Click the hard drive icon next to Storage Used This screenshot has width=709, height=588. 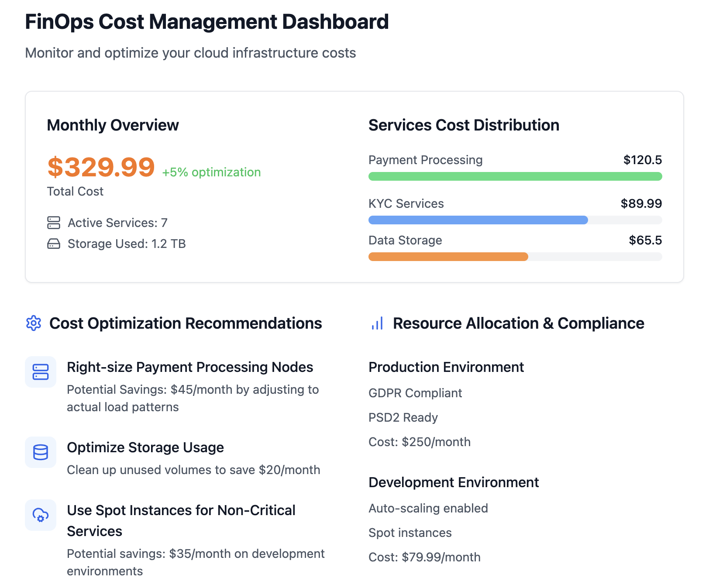coord(53,244)
